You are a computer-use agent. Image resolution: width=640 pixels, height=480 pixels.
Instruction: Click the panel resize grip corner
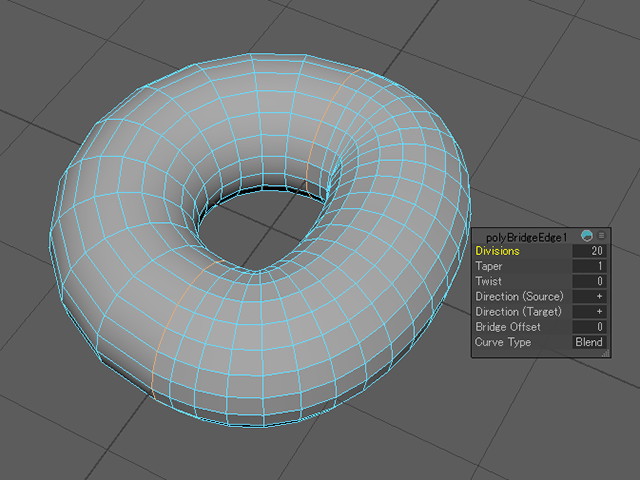[x=606, y=353]
